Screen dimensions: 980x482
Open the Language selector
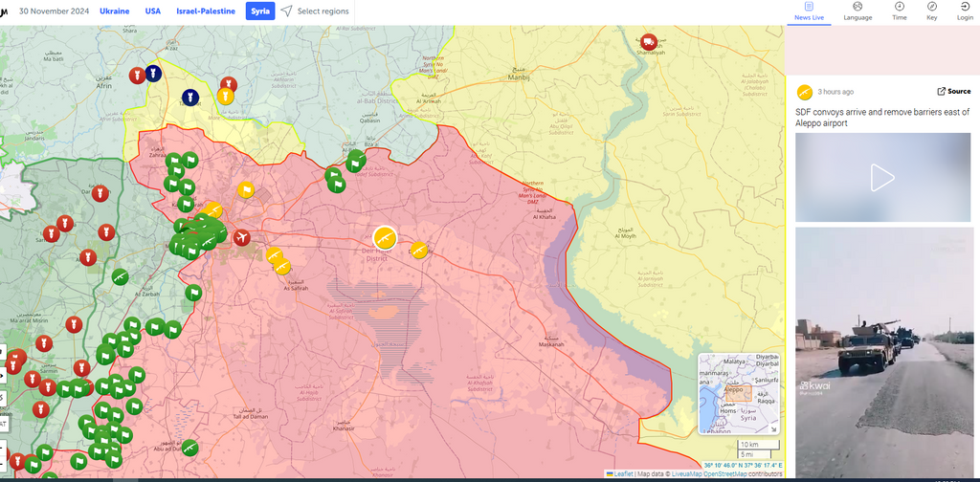[857, 11]
